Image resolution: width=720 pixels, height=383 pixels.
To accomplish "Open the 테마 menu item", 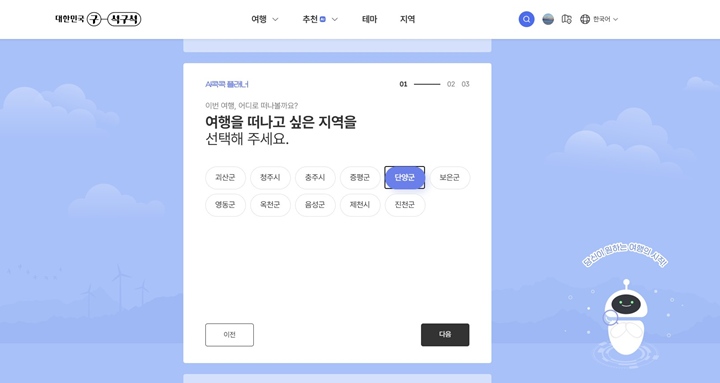I will pyautogui.click(x=369, y=19).
